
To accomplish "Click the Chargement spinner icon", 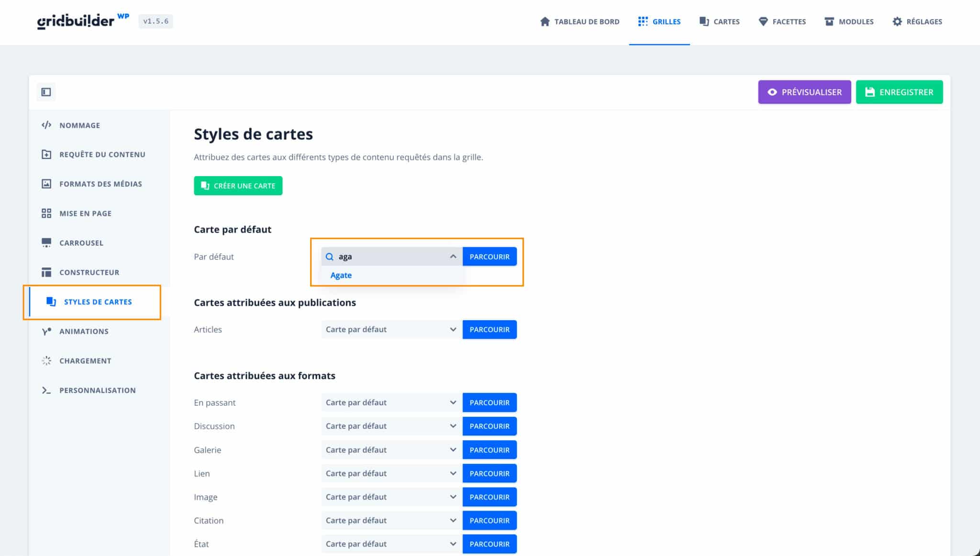I will [x=46, y=360].
